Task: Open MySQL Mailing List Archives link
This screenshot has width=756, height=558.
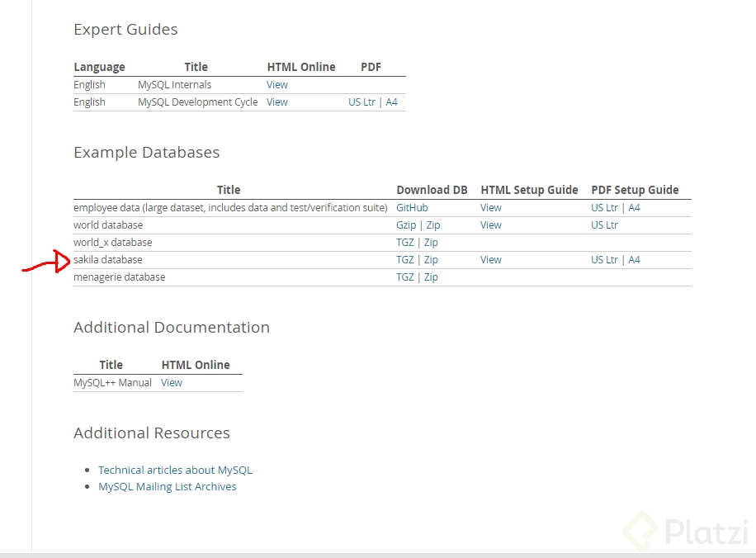Action: [x=168, y=487]
